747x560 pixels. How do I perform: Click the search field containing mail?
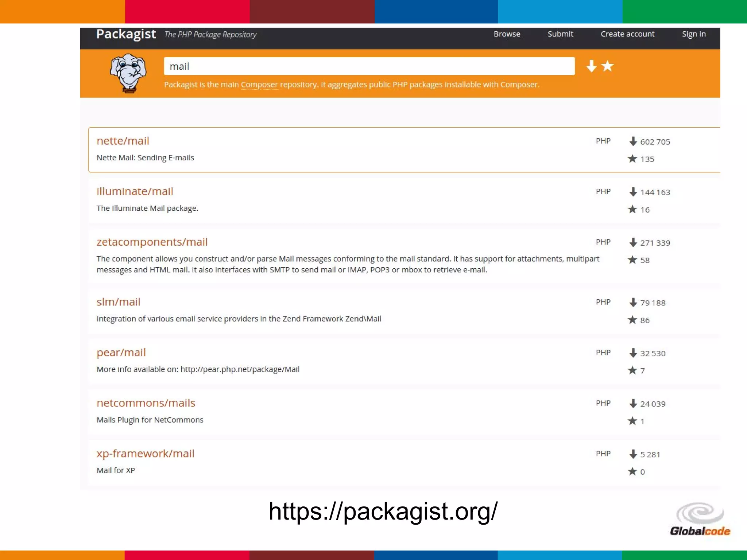pyautogui.click(x=369, y=66)
